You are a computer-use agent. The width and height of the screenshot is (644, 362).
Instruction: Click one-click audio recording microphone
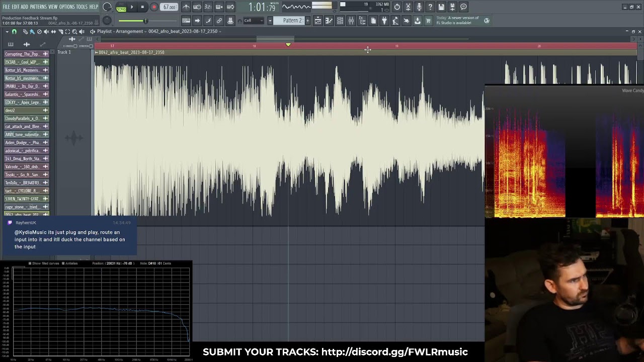[x=419, y=7]
